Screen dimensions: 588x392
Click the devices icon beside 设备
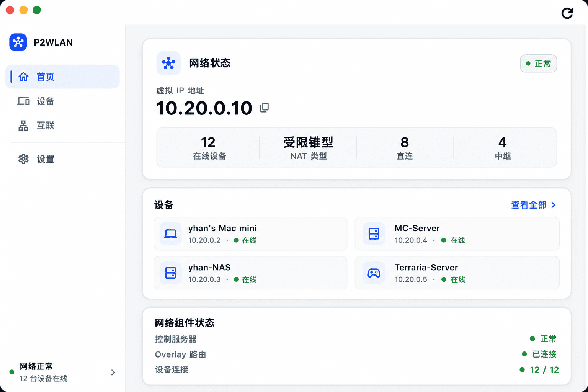tap(23, 101)
